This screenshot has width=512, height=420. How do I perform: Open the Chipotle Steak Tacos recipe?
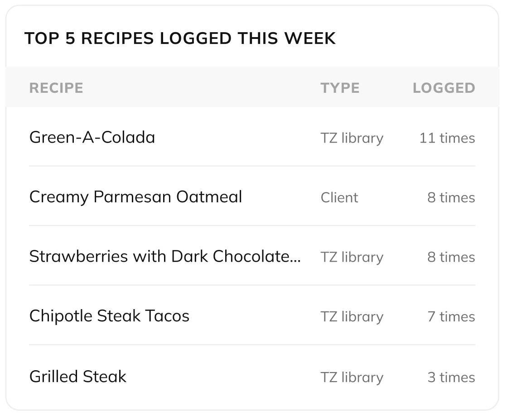click(109, 316)
